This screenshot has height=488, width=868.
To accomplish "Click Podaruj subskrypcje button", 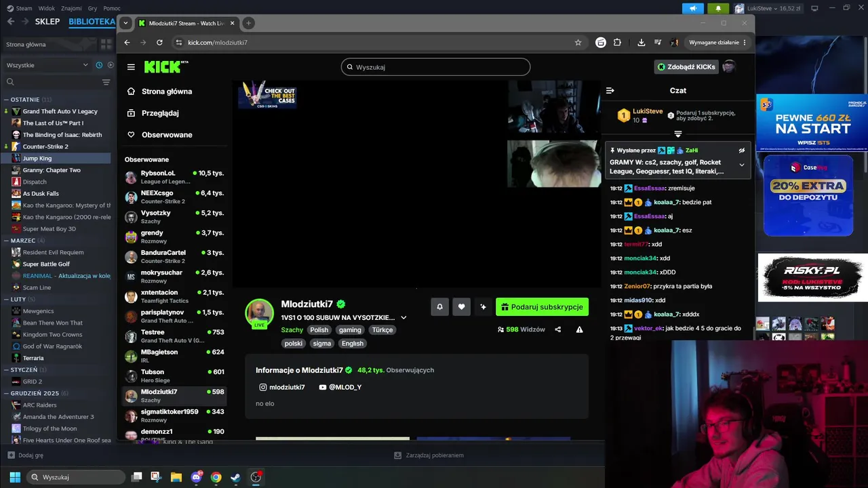I will tap(542, 307).
